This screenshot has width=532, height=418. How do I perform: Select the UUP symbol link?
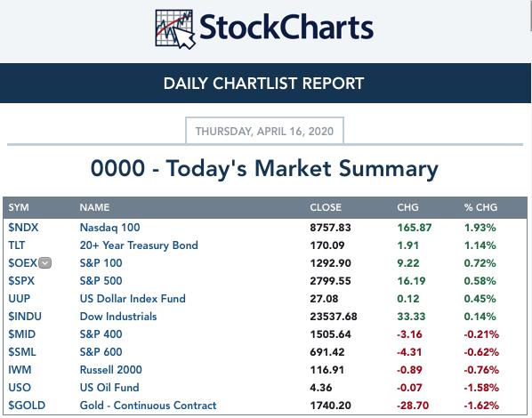(19, 299)
